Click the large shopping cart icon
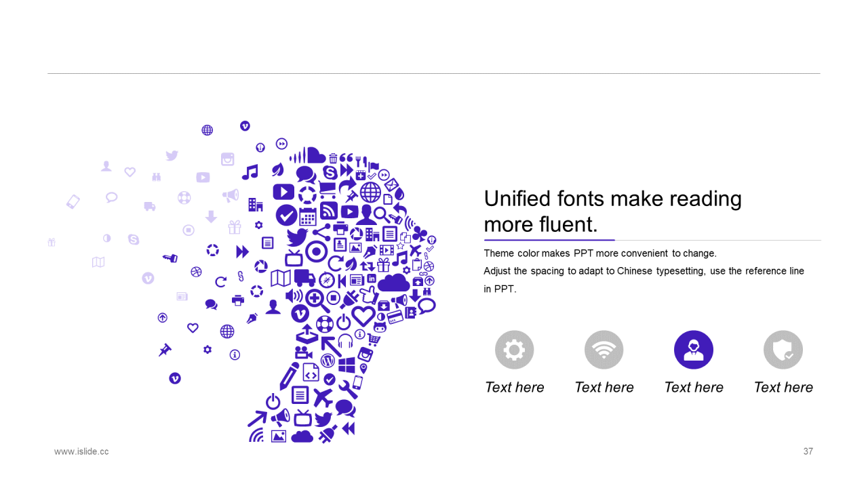868x488 pixels. pos(327,189)
